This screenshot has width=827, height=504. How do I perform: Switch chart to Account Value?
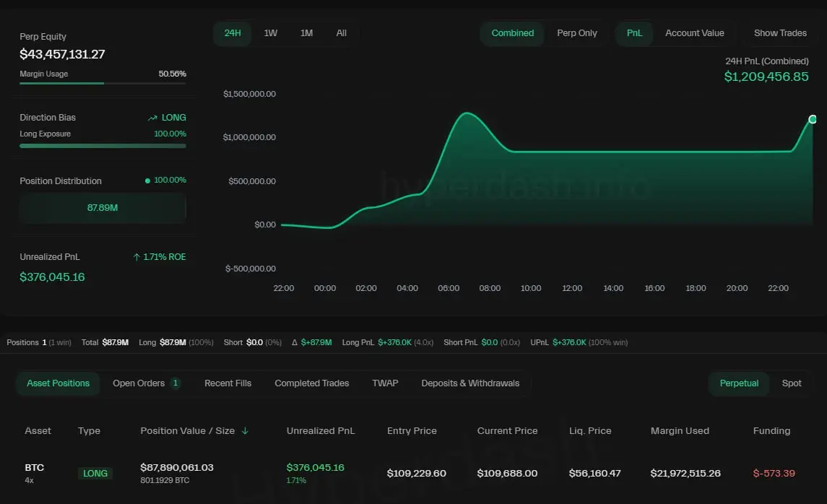pos(694,33)
